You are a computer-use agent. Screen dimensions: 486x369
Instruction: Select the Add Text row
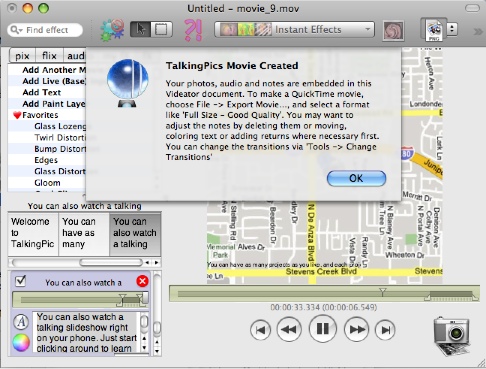47,92
